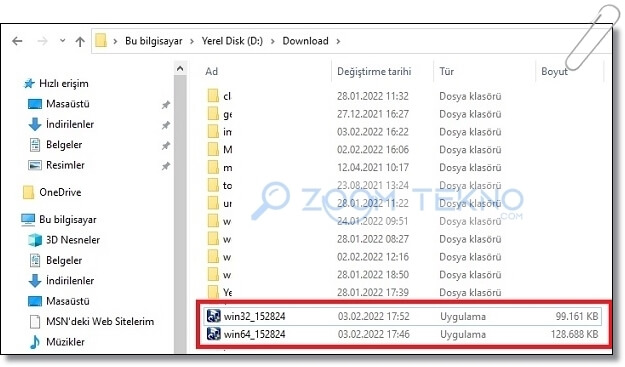This screenshot has height=367, width=625.
Task: Open the recent locations dropdown arrow
Action: coord(63,41)
